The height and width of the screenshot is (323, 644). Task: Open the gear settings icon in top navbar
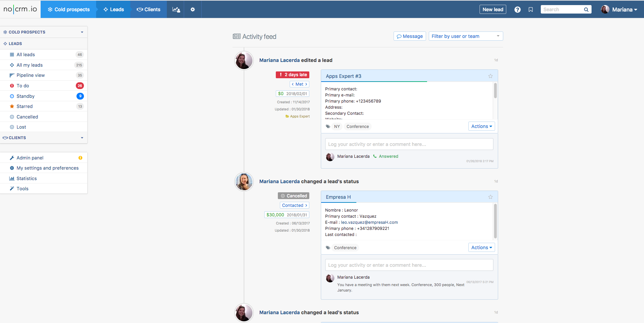tap(193, 9)
